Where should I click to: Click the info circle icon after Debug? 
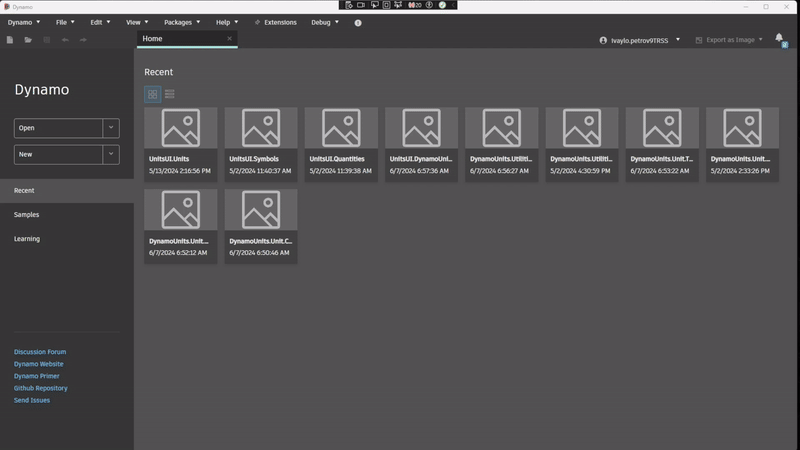click(358, 22)
